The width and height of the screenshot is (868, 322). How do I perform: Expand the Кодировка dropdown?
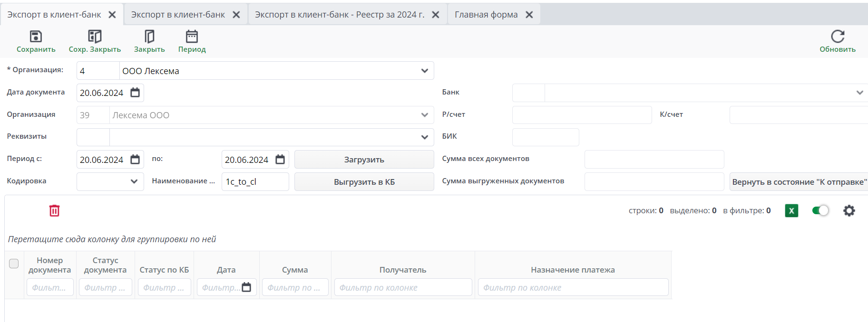click(134, 181)
